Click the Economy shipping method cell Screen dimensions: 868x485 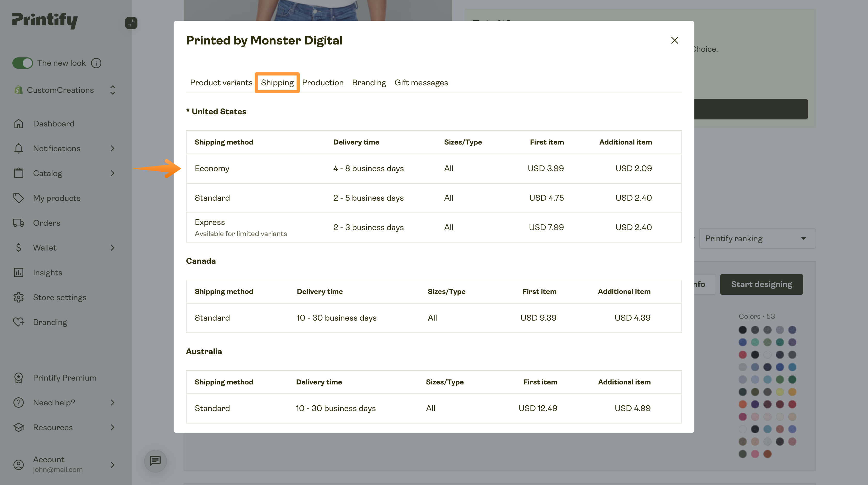pyautogui.click(x=212, y=168)
